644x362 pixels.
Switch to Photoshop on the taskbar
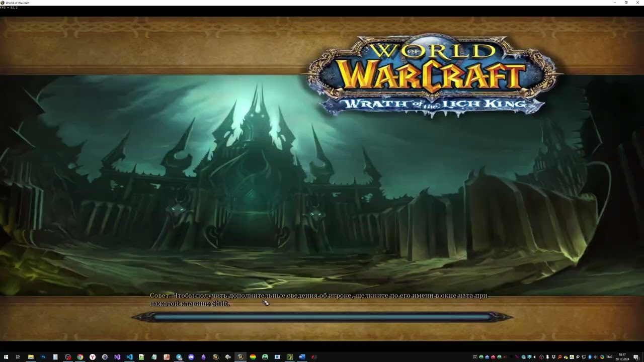[x=43, y=357]
